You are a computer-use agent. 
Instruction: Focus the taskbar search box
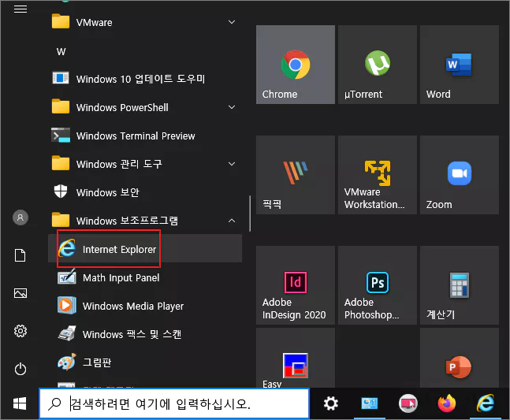pos(174,403)
